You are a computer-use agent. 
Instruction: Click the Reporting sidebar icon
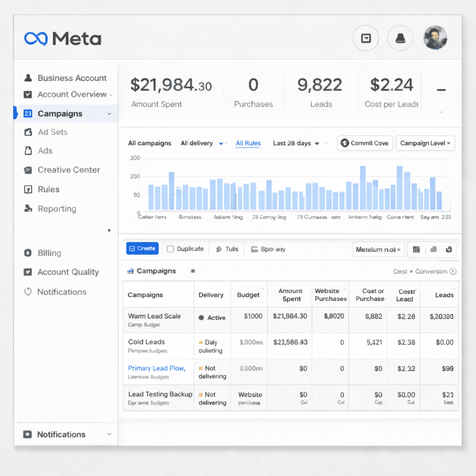[28, 208]
